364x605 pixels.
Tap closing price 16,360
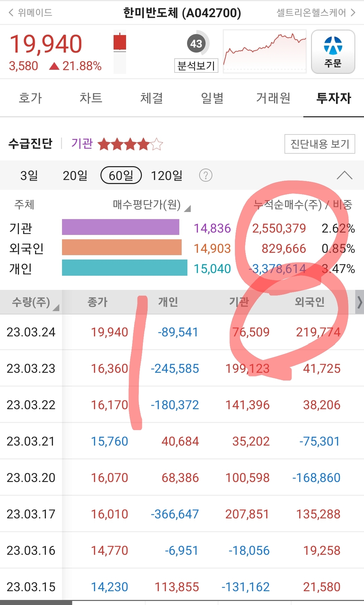click(x=110, y=368)
